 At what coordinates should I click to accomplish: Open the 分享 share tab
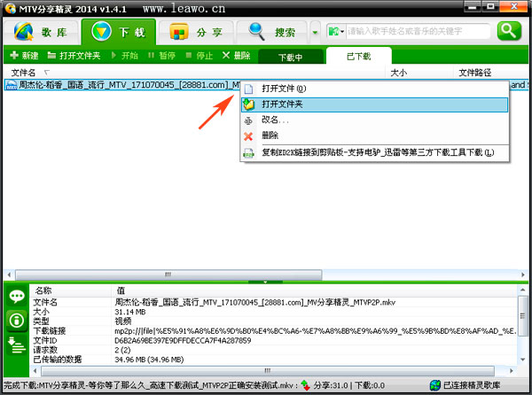tap(196, 32)
